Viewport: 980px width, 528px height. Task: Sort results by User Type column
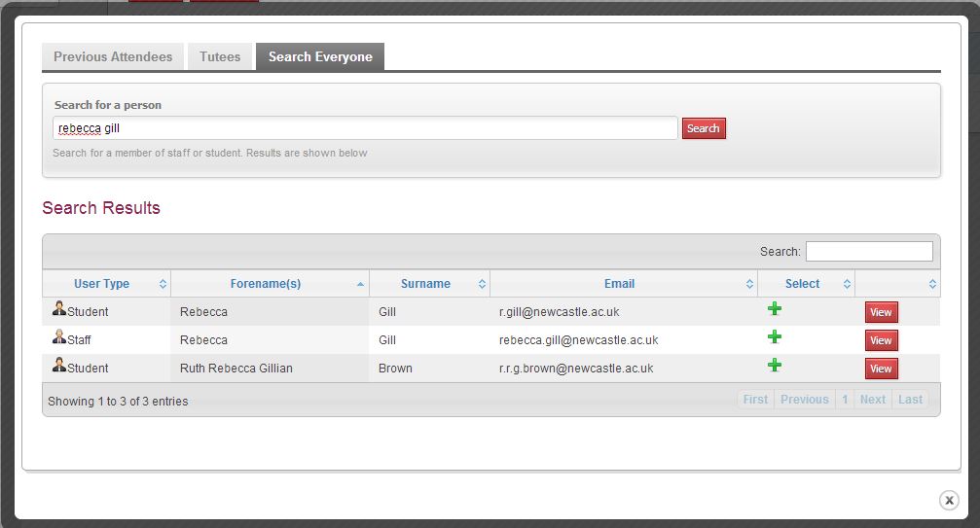pos(102,284)
